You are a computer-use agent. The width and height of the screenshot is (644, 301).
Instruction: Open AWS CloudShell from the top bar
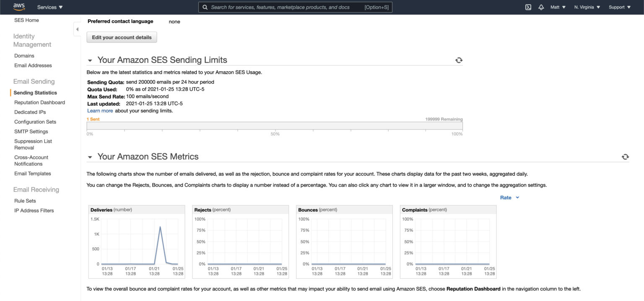(x=528, y=7)
